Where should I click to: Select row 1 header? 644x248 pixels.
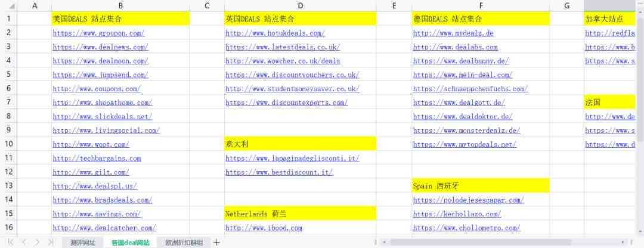point(8,18)
